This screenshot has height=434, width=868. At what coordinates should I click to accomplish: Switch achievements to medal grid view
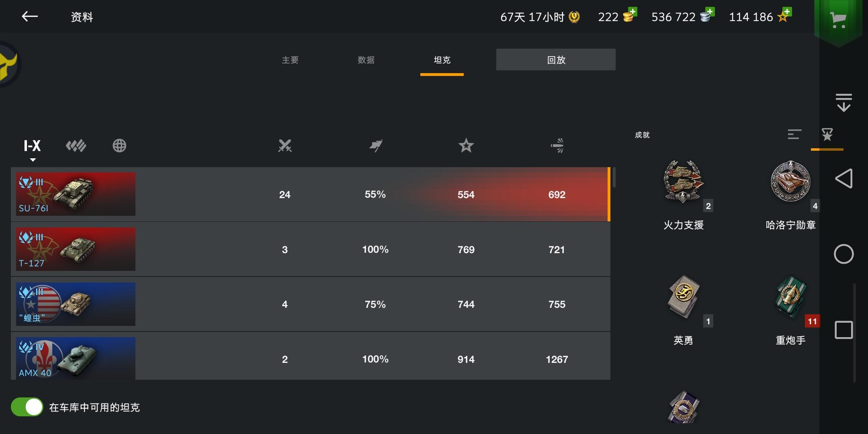point(827,135)
